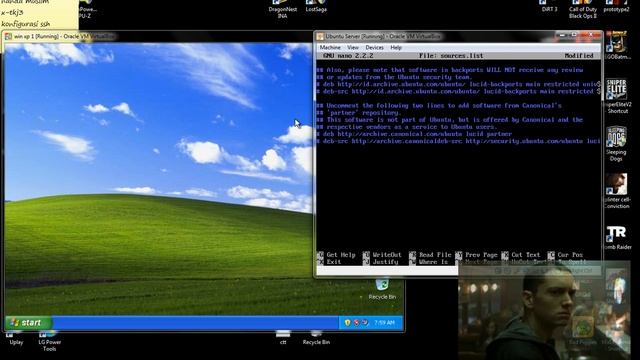
Task: Select the host Recycle Bin desktop icon
Action: pyautogui.click(x=316, y=338)
